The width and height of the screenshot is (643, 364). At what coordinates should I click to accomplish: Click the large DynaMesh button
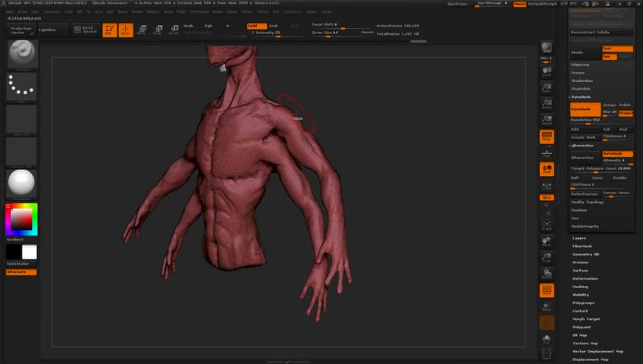coord(585,109)
